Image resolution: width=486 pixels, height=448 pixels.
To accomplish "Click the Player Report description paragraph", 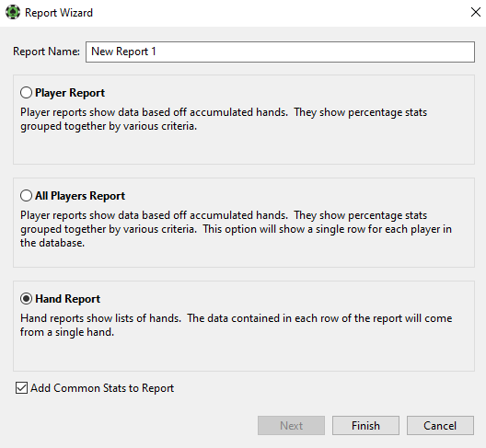I will [x=224, y=119].
